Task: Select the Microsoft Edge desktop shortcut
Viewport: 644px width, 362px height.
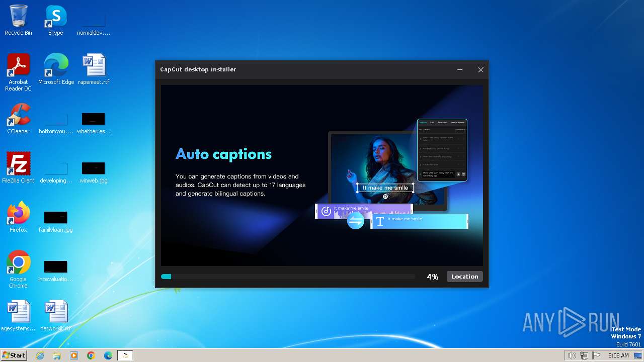Action: [56, 69]
